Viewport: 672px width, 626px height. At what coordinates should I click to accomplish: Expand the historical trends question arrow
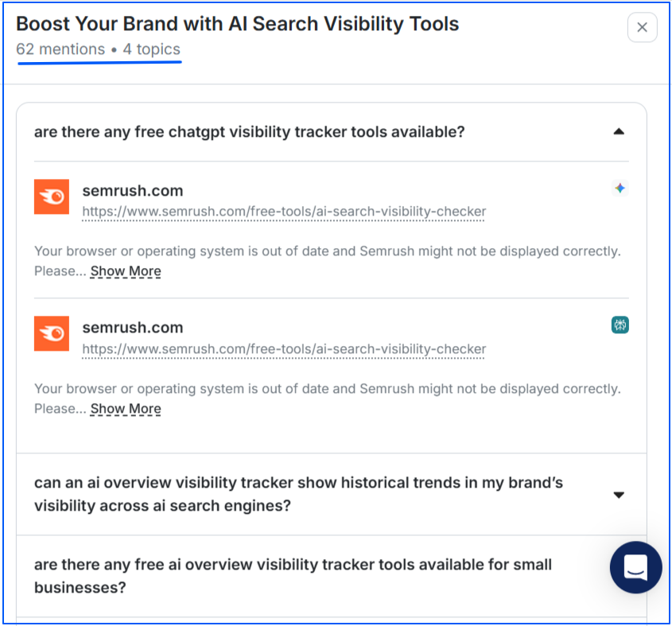click(x=619, y=495)
